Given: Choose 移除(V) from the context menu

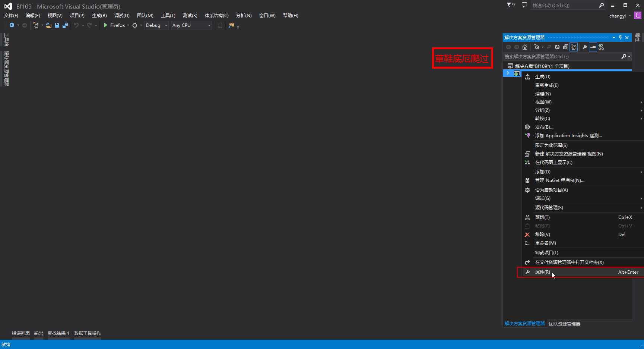Looking at the screenshot, I should [x=583, y=235].
